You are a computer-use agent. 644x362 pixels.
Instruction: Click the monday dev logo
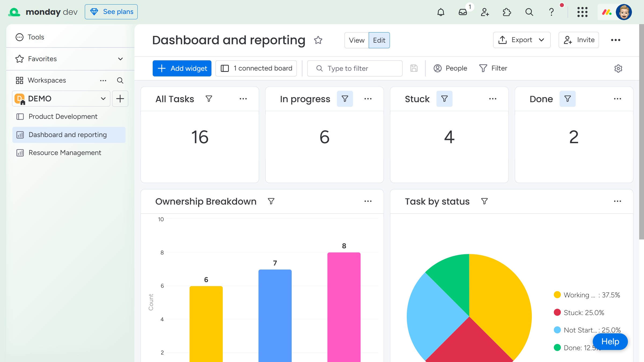[x=43, y=12]
